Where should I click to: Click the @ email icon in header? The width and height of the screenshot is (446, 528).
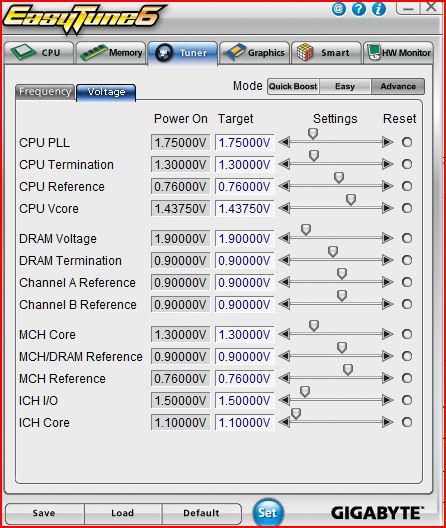339,9
